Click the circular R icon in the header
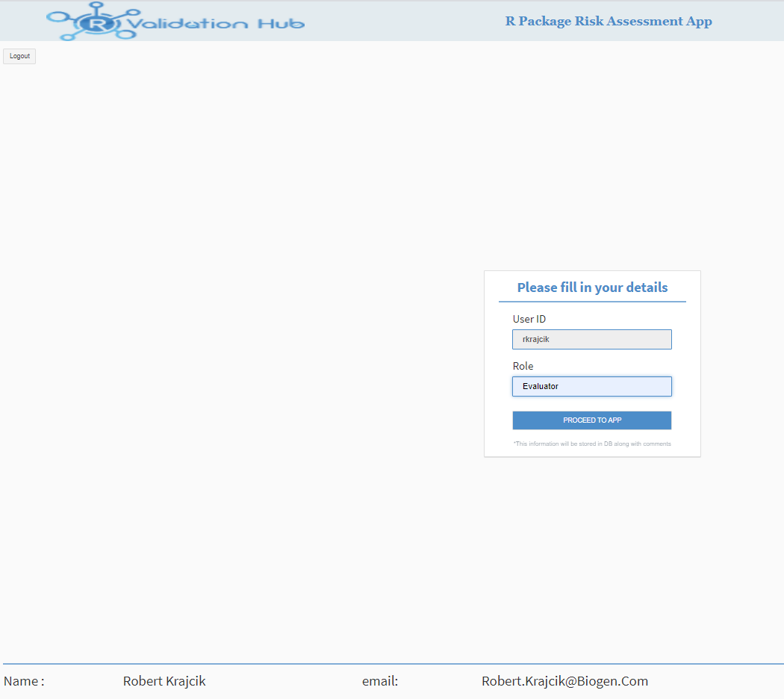Image resolution: width=784 pixels, height=699 pixels. click(97, 22)
